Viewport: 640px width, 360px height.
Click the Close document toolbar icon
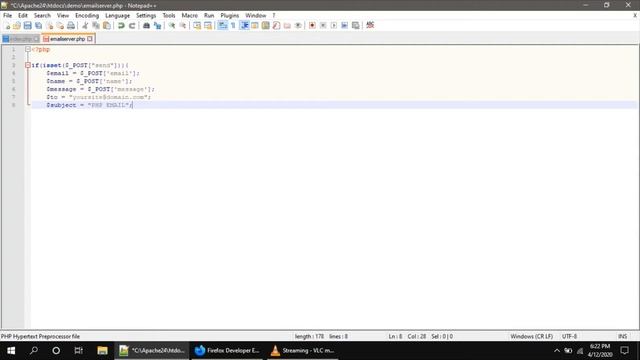click(x=49, y=26)
